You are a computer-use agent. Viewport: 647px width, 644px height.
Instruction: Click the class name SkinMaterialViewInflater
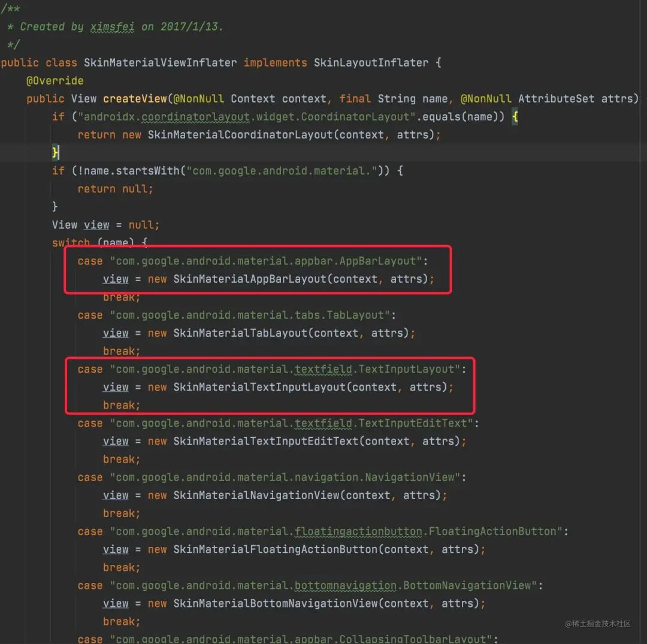coord(160,63)
